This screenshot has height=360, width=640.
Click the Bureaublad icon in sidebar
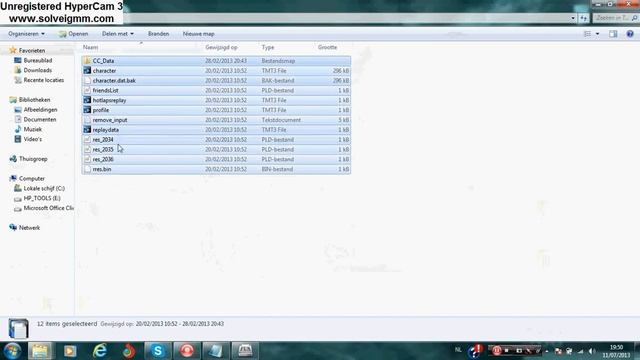(18, 60)
